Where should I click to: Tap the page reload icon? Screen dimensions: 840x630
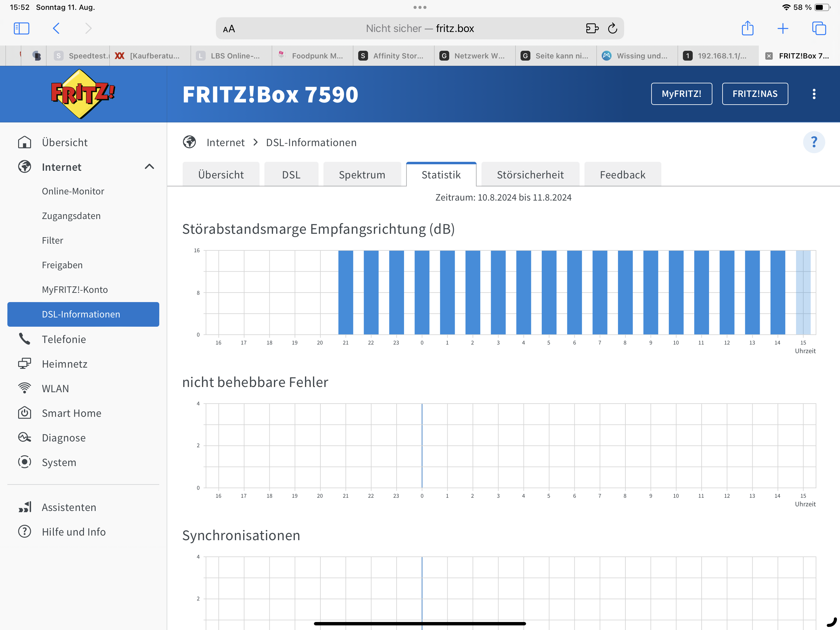pos(612,29)
